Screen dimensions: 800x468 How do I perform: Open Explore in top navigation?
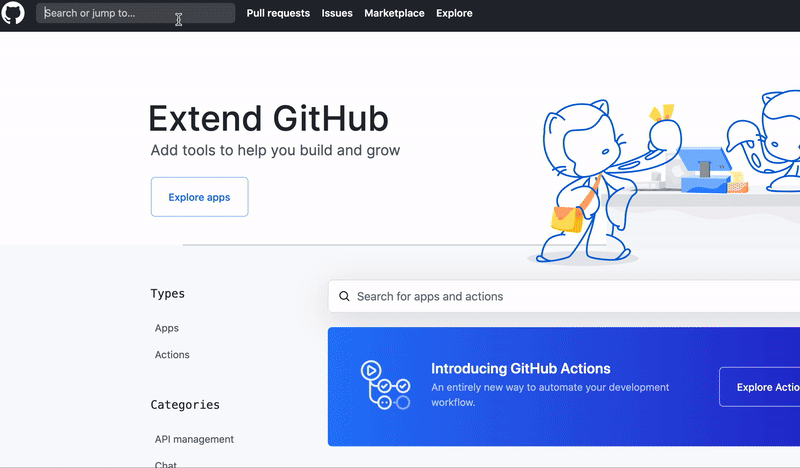tap(454, 13)
